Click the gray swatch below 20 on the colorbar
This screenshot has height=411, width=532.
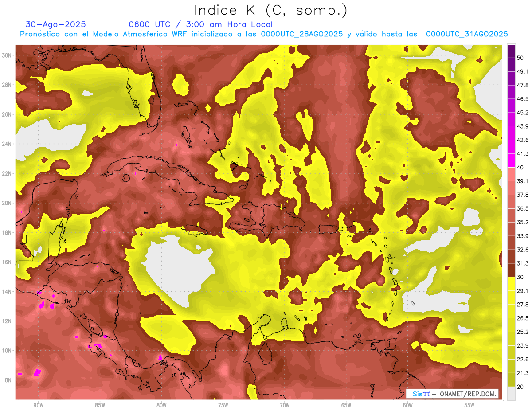(x=511, y=394)
